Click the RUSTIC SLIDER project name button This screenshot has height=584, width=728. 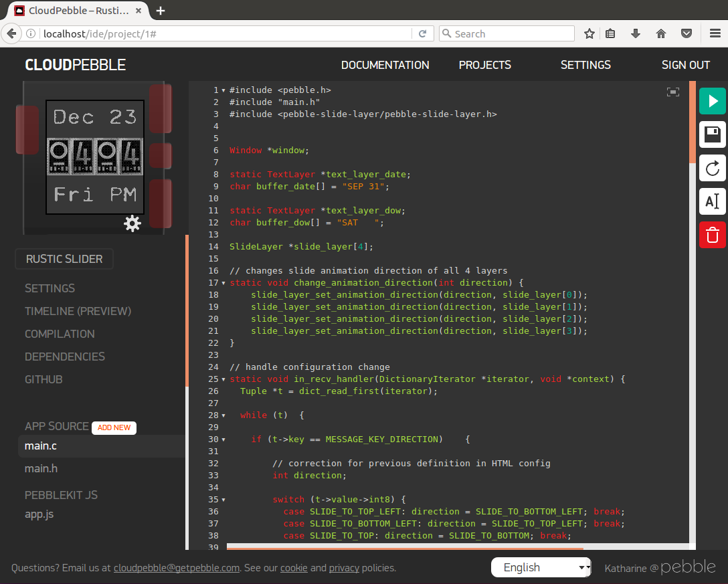64,259
